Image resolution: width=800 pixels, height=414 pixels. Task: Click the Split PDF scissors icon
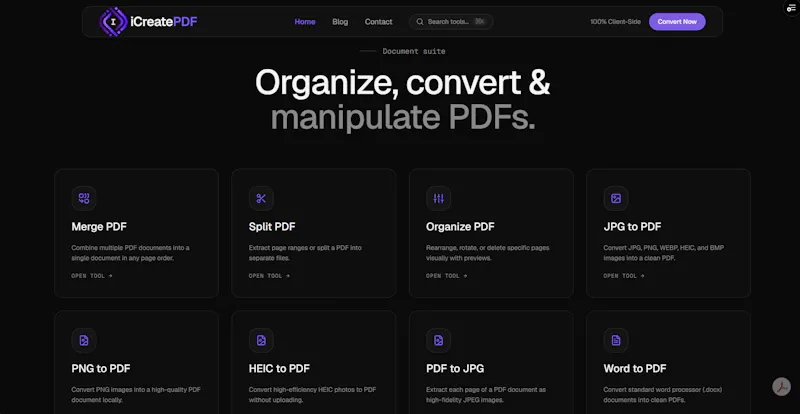[261, 199]
